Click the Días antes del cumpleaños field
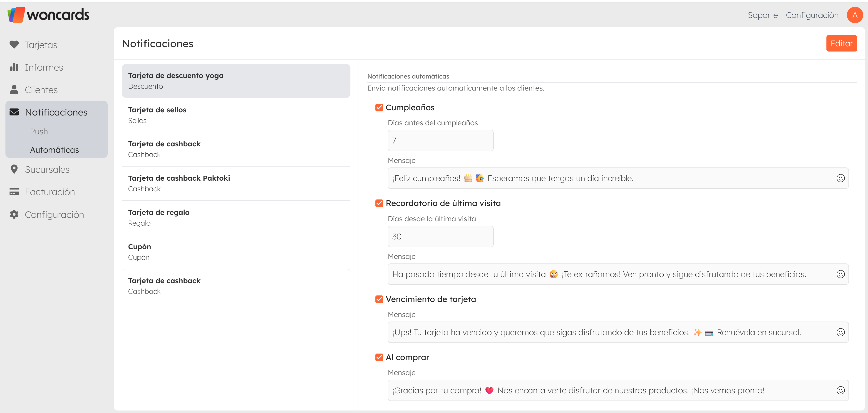Image resolution: width=868 pixels, height=413 pixels. (440, 141)
